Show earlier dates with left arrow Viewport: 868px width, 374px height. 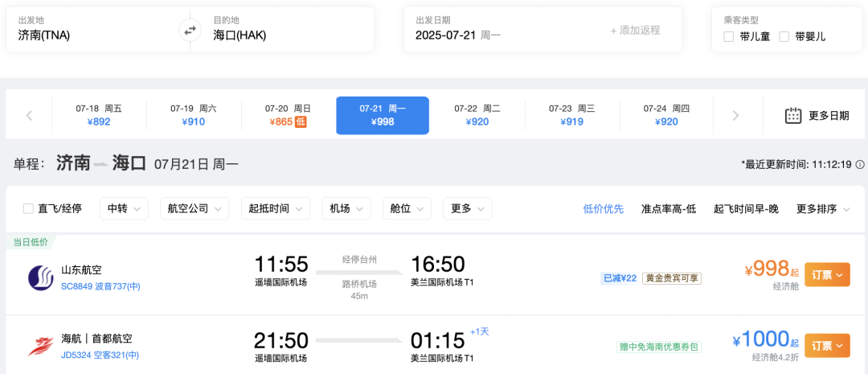(30, 116)
